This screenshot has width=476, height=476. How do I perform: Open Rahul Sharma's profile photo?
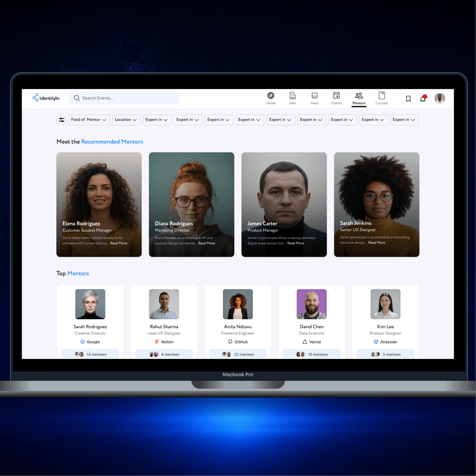coord(164,304)
